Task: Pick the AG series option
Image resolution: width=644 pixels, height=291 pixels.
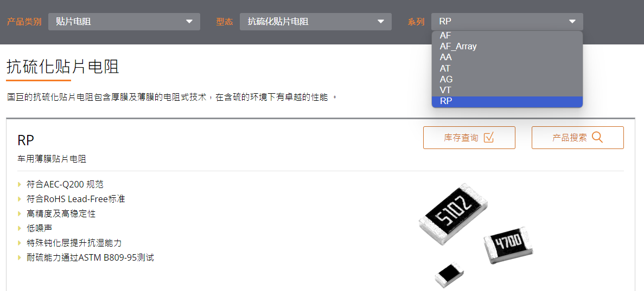Action: point(507,80)
